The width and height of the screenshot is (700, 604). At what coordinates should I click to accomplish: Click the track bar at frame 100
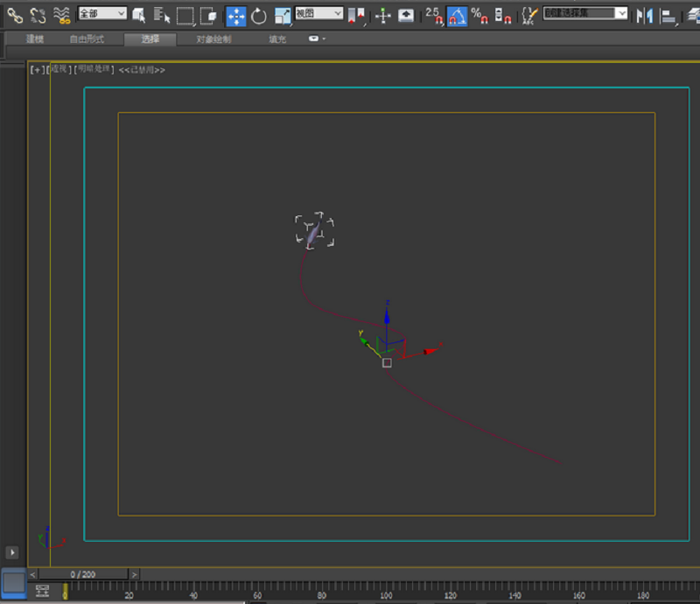(x=386, y=591)
